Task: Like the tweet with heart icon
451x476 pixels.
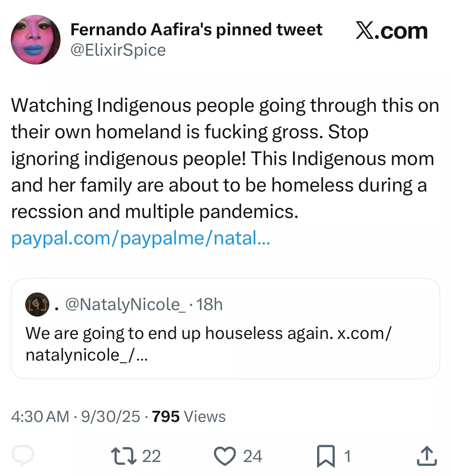Action: point(225,456)
